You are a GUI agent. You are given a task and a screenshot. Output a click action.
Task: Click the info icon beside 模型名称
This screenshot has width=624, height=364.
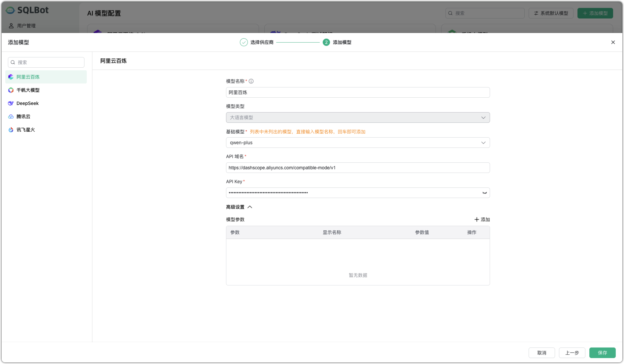click(x=251, y=81)
